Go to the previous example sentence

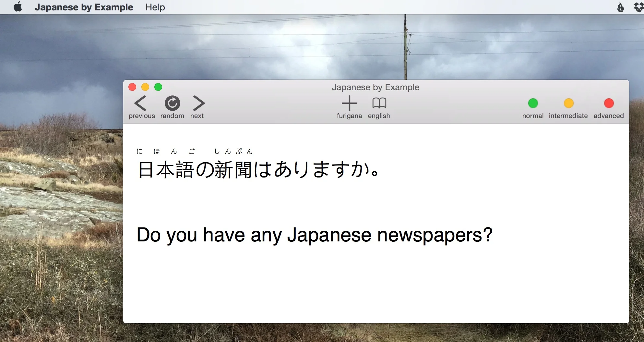tap(141, 107)
